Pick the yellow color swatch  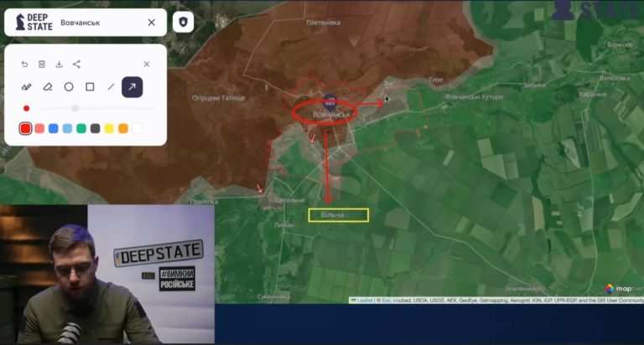pyautogui.click(x=109, y=128)
